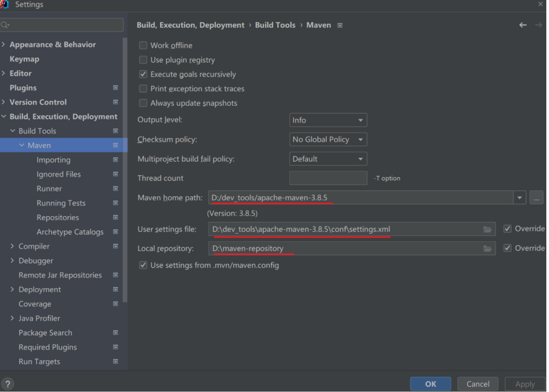Click the Thread count input field
The width and height of the screenshot is (549, 392).
(x=328, y=178)
